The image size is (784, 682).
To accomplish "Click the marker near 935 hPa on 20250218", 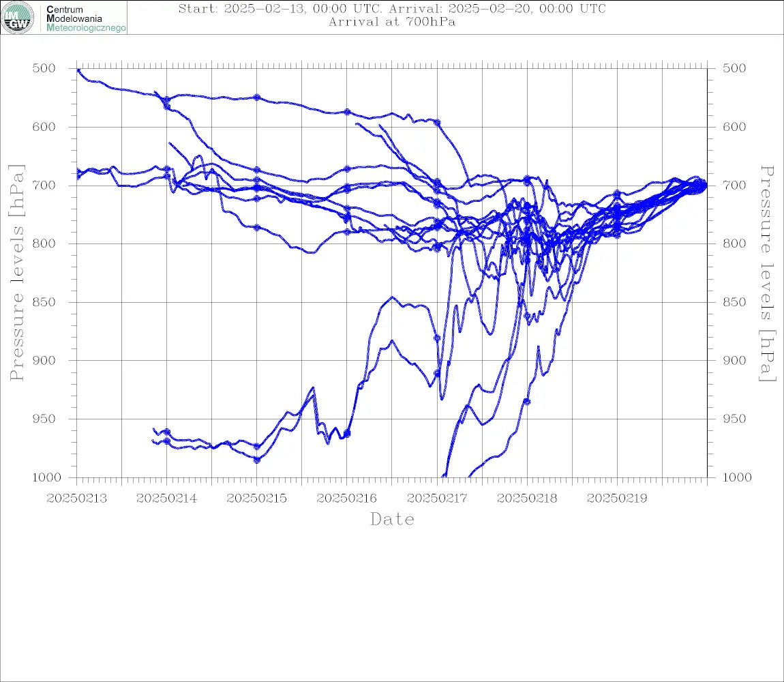I will [527, 401].
